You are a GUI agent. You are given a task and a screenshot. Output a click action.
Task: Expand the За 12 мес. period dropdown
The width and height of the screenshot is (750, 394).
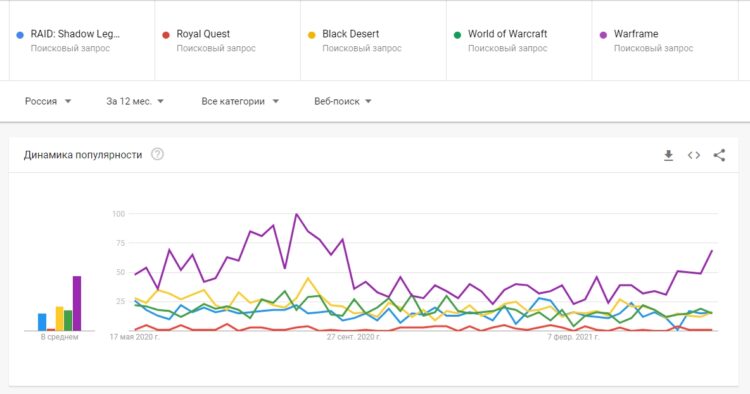(135, 101)
